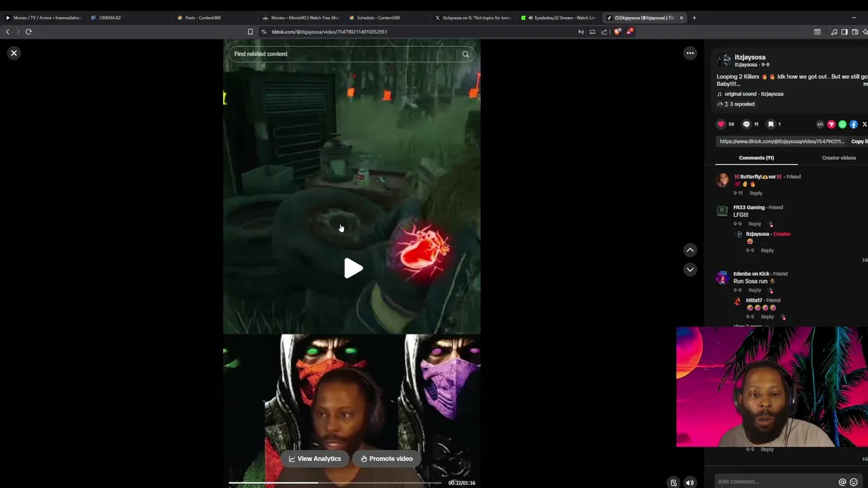Open the emoji picker in comment box
868x488 pixels.
click(854, 482)
